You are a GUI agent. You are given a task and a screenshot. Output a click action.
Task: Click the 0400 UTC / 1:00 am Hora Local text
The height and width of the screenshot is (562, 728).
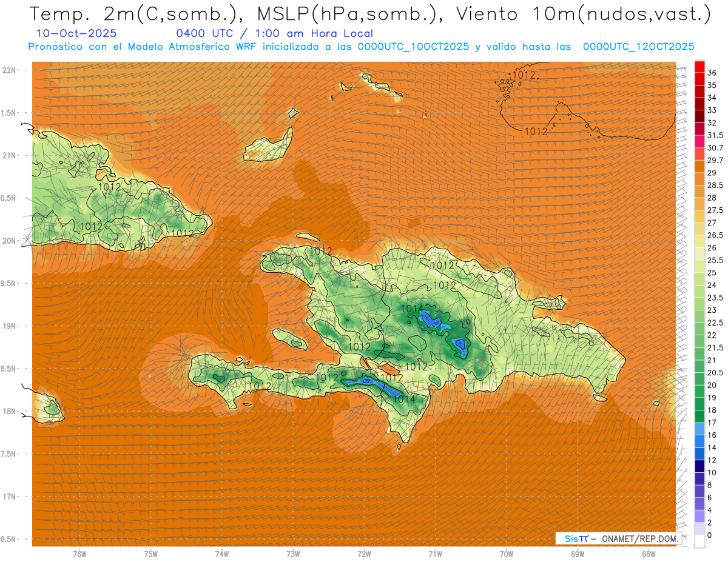click(x=274, y=33)
